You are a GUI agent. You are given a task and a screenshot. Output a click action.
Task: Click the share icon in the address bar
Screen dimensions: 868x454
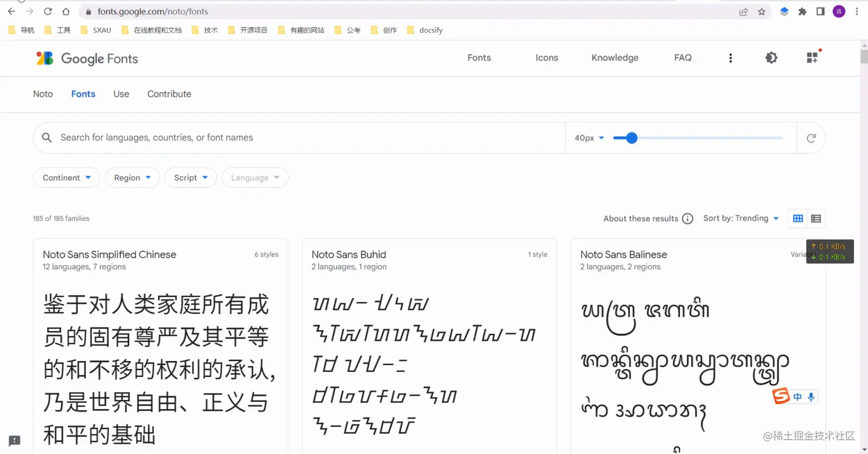pyautogui.click(x=743, y=11)
